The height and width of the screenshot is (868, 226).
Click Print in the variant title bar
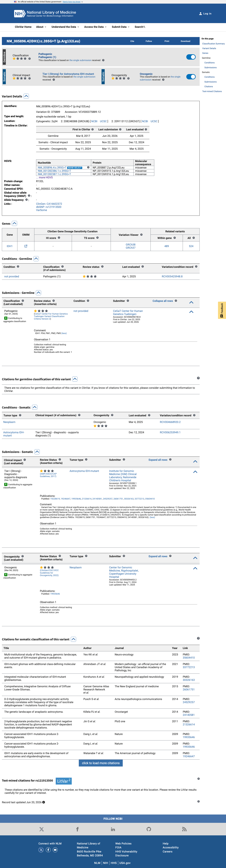[x=167, y=41]
